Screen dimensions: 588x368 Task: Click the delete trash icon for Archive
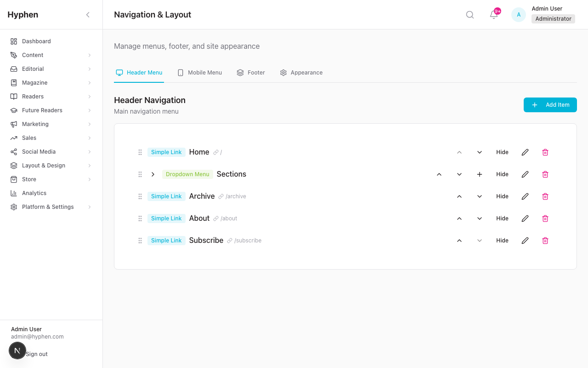coord(545,196)
